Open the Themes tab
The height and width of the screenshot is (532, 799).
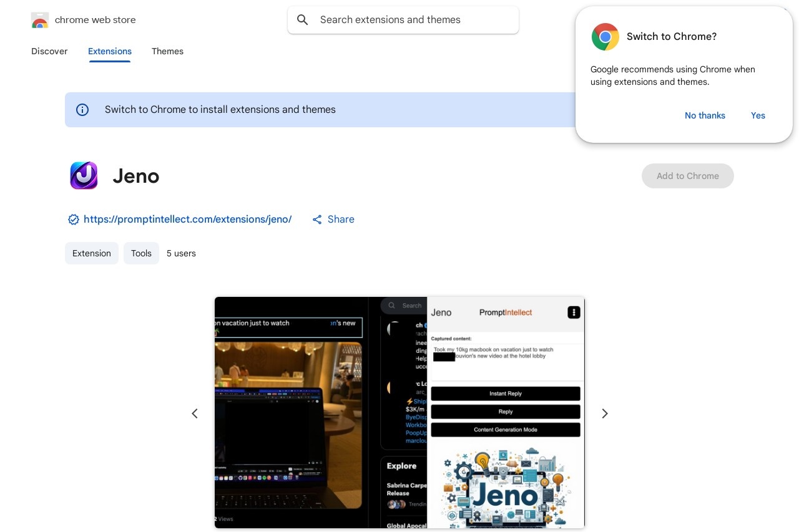coord(167,51)
